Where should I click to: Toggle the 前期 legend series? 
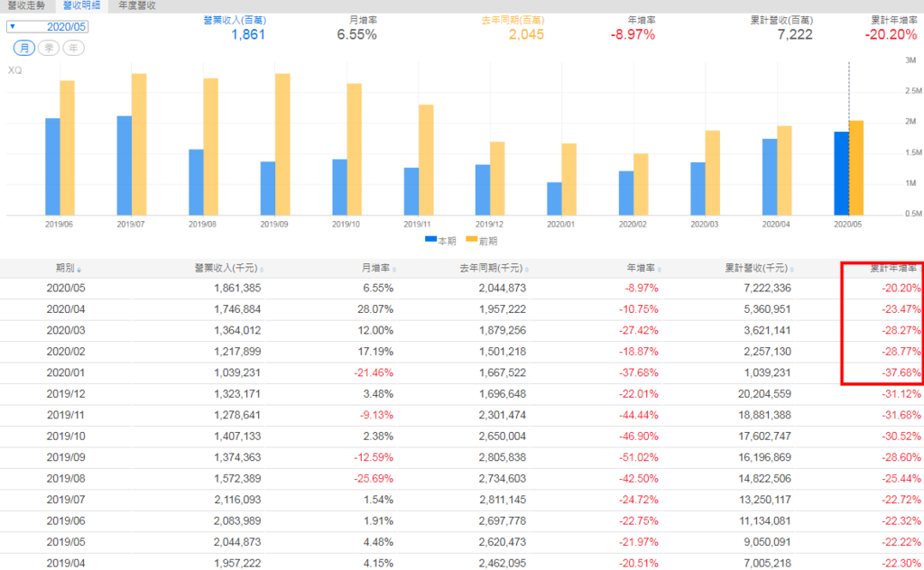tap(482, 241)
